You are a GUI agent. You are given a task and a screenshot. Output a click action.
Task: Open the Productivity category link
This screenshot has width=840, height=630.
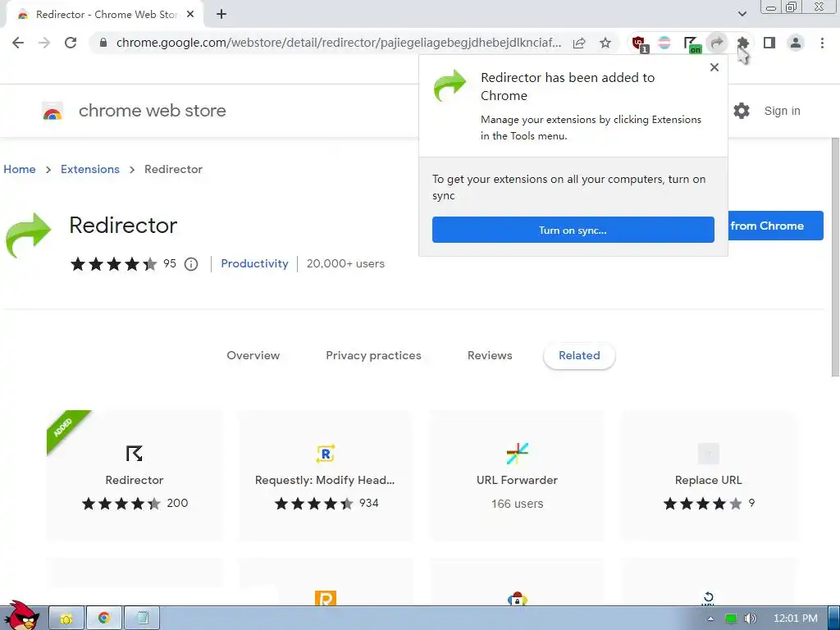tap(254, 263)
